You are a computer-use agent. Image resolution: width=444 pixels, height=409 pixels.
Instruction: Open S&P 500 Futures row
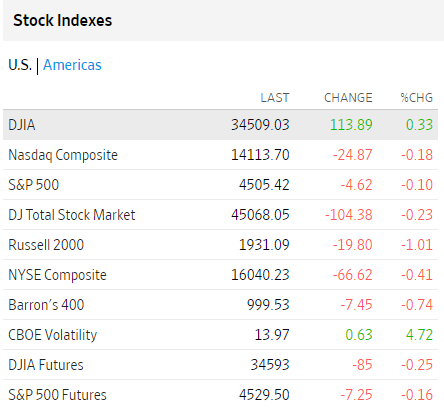[x=220, y=395]
